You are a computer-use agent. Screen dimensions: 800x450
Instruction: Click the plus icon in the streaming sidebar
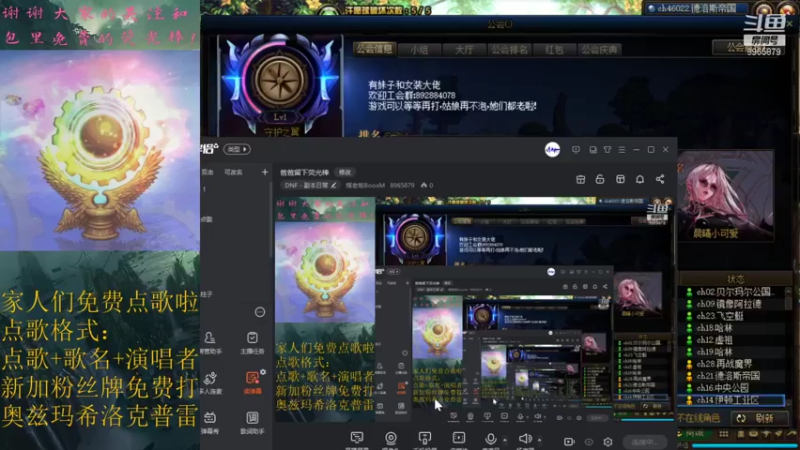point(264,172)
